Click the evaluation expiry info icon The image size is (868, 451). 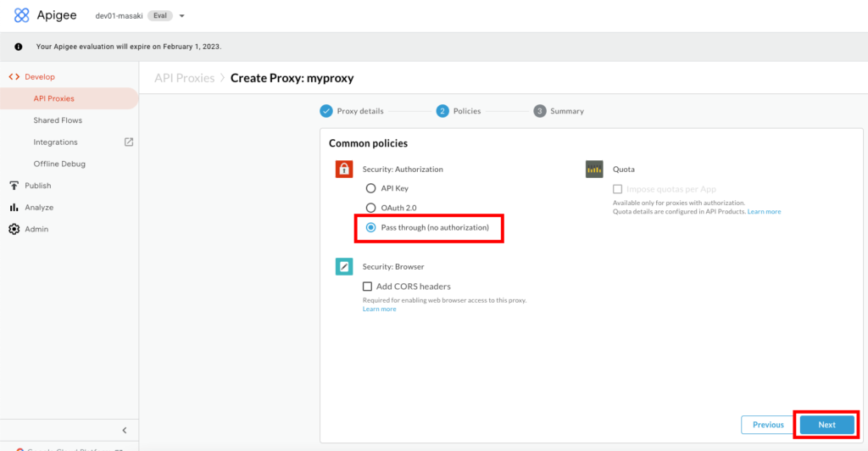pos(19,47)
